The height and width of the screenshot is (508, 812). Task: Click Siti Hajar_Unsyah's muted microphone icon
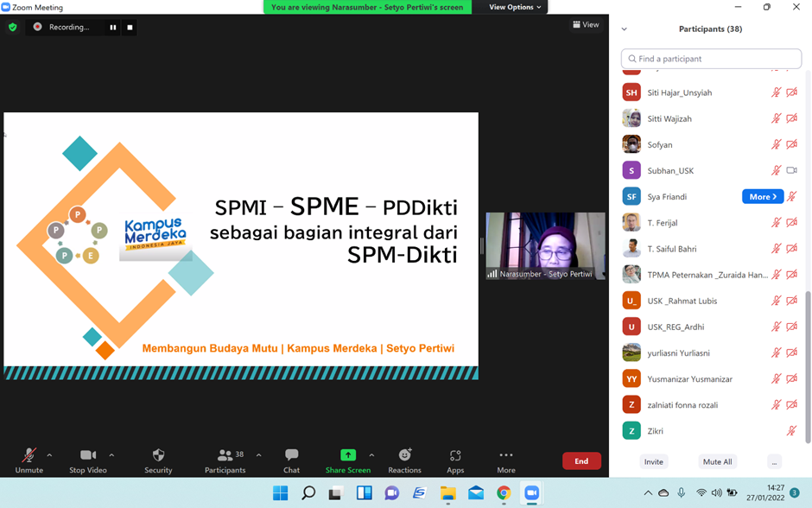[x=776, y=92]
